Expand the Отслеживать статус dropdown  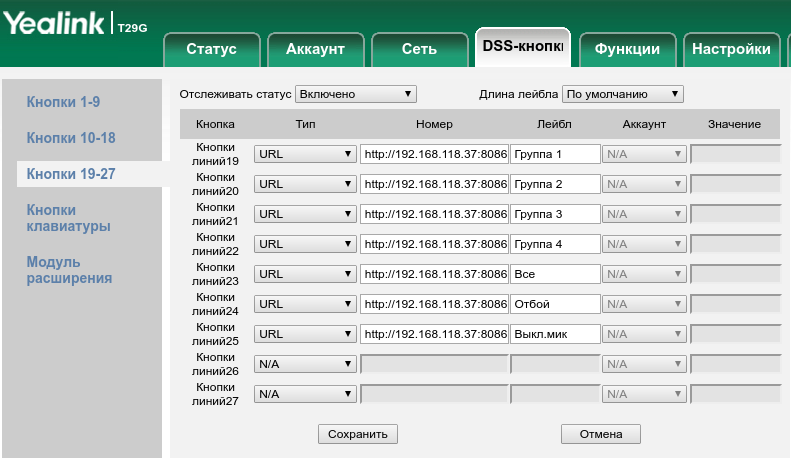356,94
